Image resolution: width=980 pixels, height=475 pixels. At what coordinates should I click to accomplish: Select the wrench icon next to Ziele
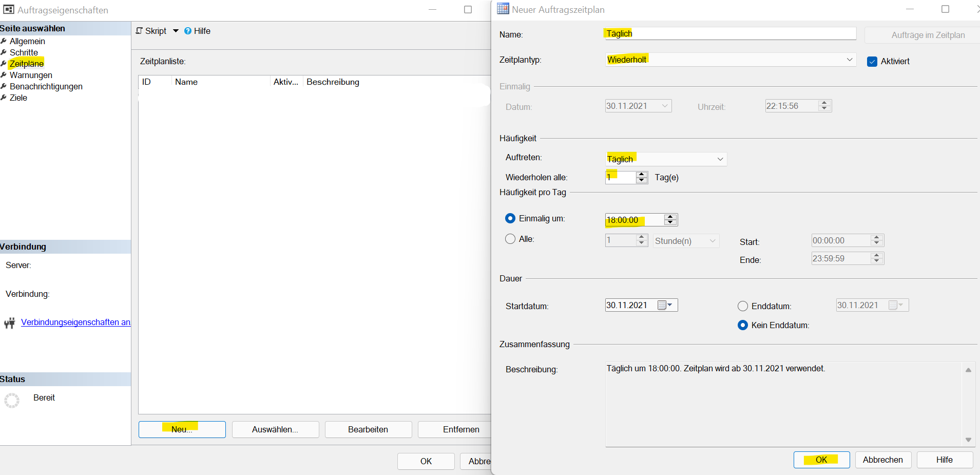tap(5, 98)
